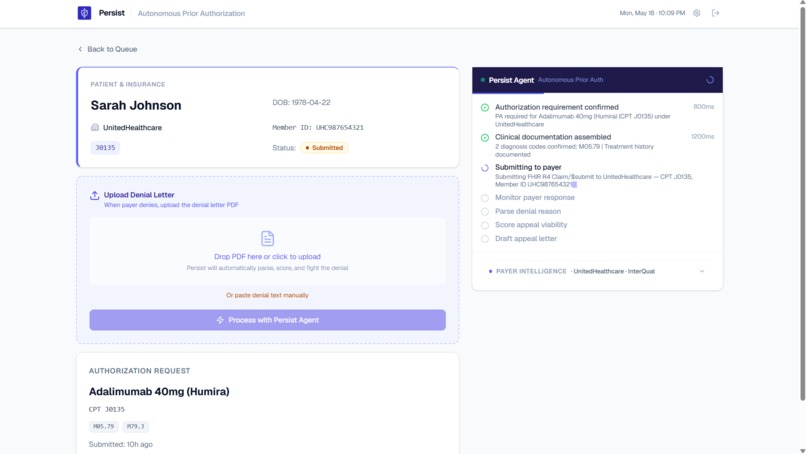Click the spinner icon beside Submitting to payer

pos(485,168)
